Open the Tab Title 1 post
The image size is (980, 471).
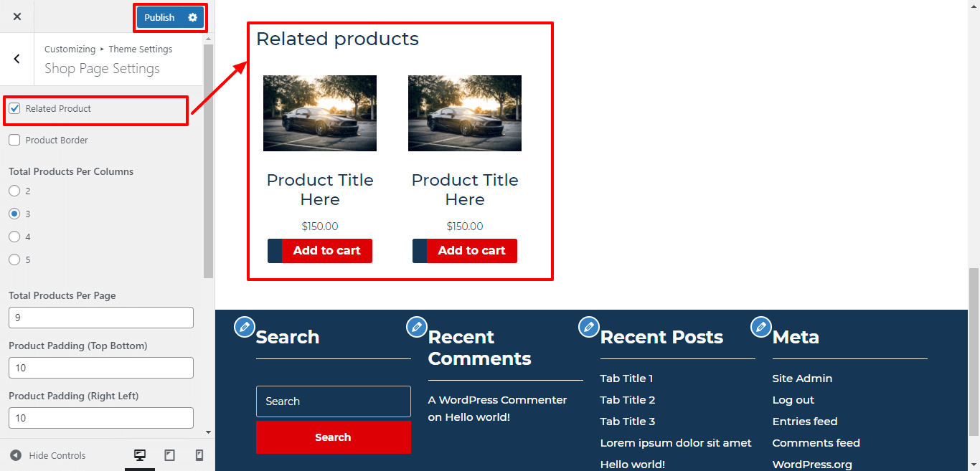coord(626,378)
